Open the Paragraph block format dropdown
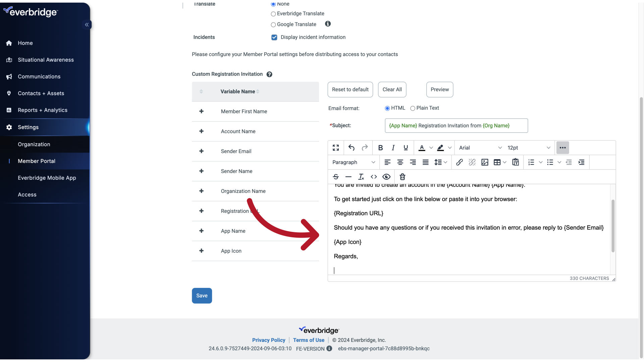Screen dimensions: 644x362 (354, 162)
